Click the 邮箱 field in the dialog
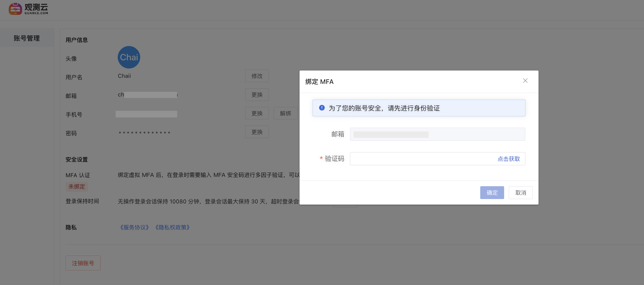 (437, 134)
